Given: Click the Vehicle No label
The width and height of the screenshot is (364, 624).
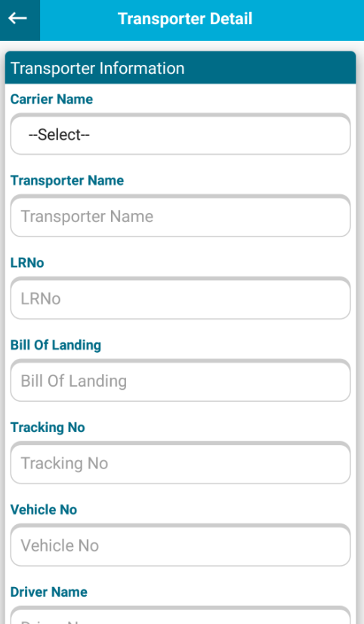Looking at the screenshot, I should click(x=43, y=509).
